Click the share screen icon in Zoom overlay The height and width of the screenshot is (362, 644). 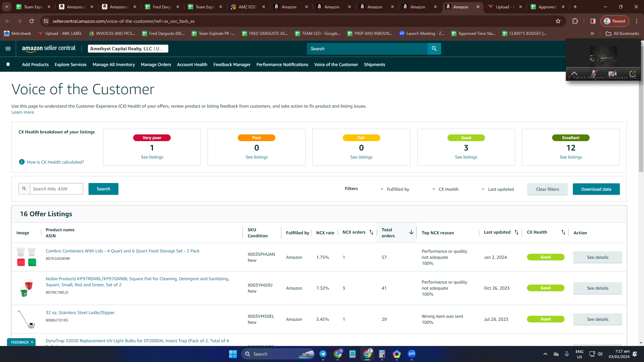point(633,73)
